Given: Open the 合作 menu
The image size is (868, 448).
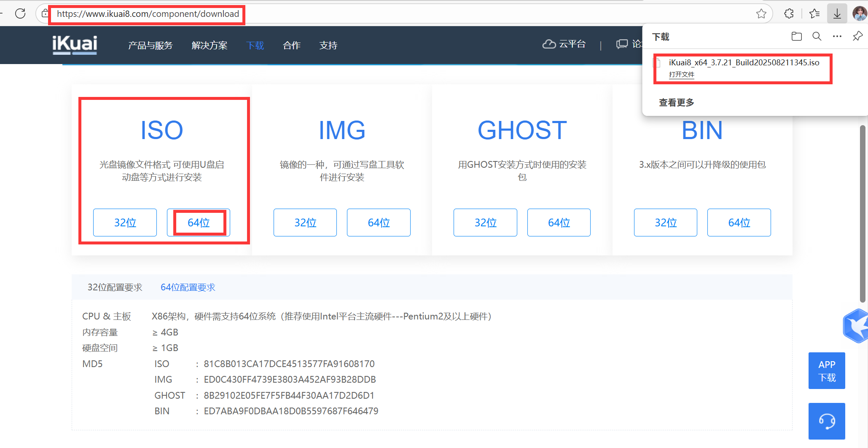Looking at the screenshot, I should point(292,45).
